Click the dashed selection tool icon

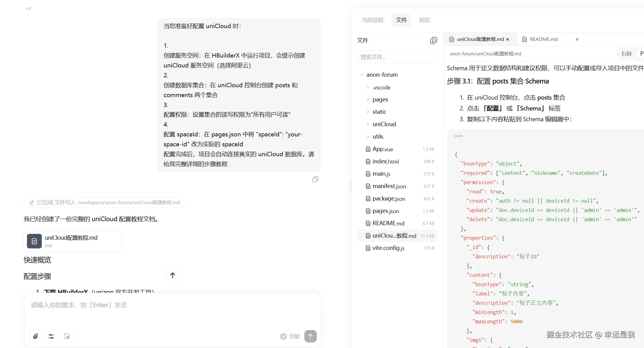tap(67, 336)
